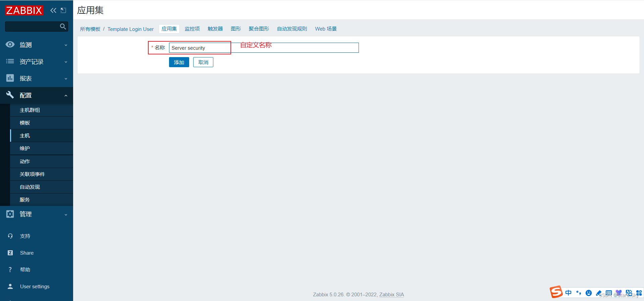This screenshot has height=301, width=644.
Task: Switch to the 触发器 tab
Action: click(215, 29)
